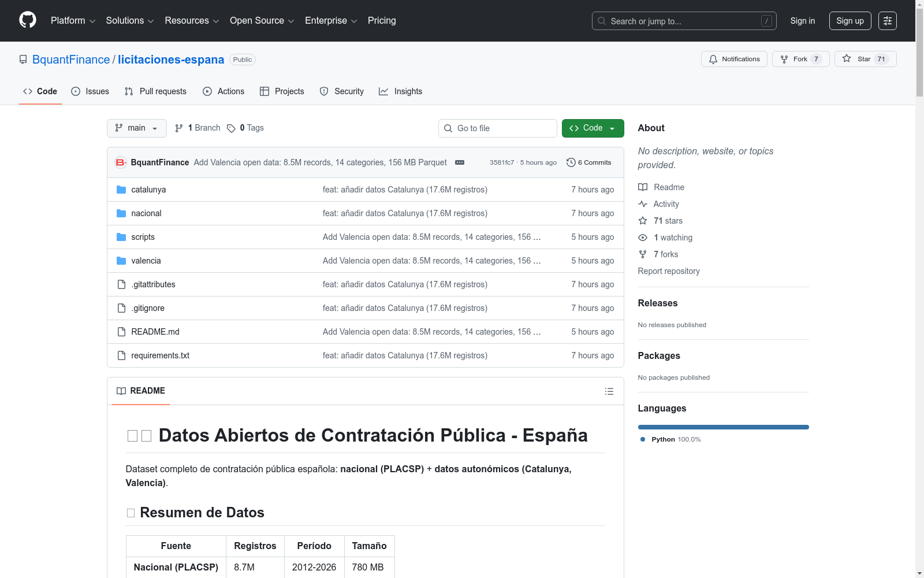This screenshot has height=578, width=924.
Task: Switch to the Pull requests tab
Action: (155, 91)
